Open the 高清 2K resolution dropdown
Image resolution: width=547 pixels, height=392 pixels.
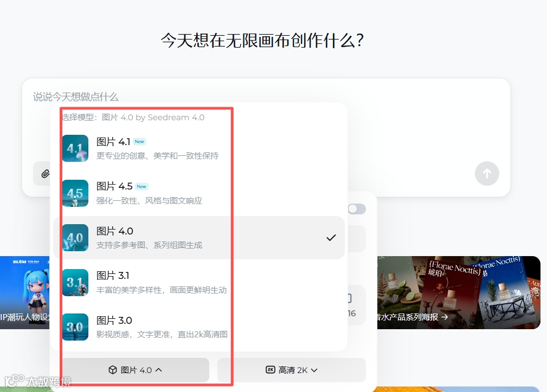point(292,370)
